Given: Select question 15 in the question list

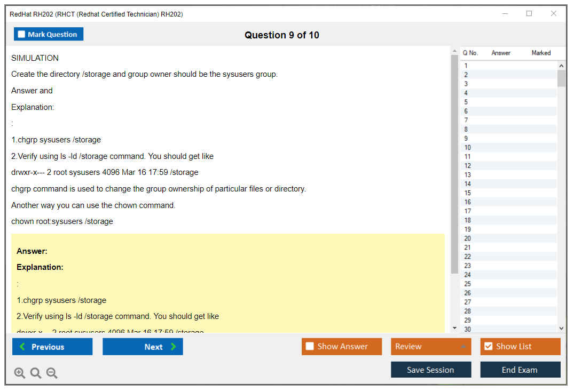Looking at the screenshot, I should click(468, 193).
